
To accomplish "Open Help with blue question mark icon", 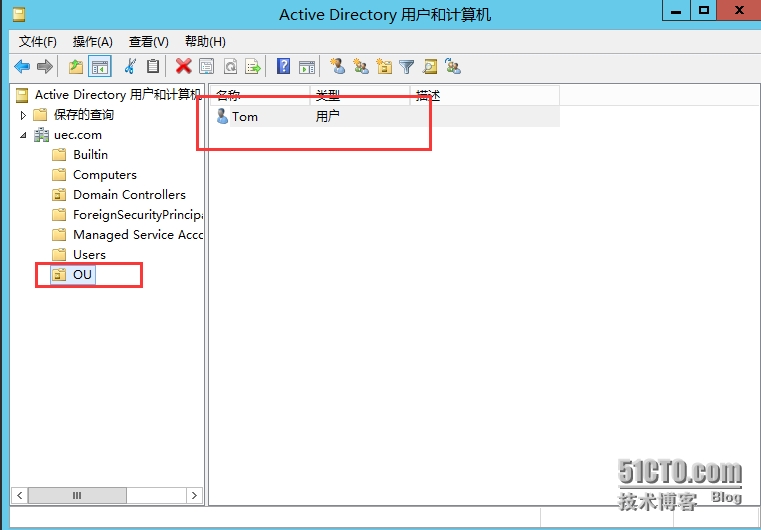I will pos(283,66).
